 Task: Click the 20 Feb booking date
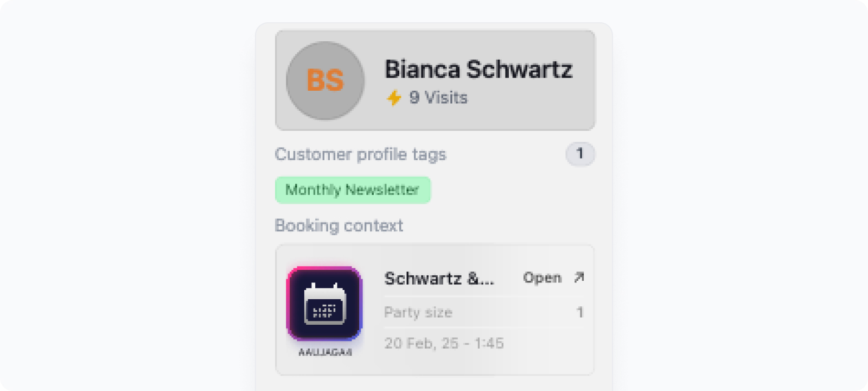pyautogui.click(x=444, y=343)
